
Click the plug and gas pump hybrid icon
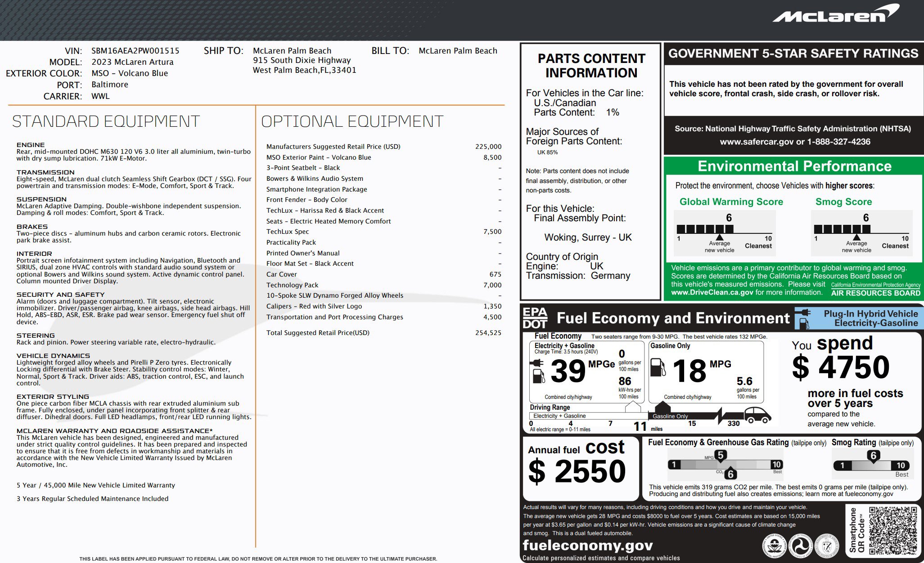click(x=803, y=318)
